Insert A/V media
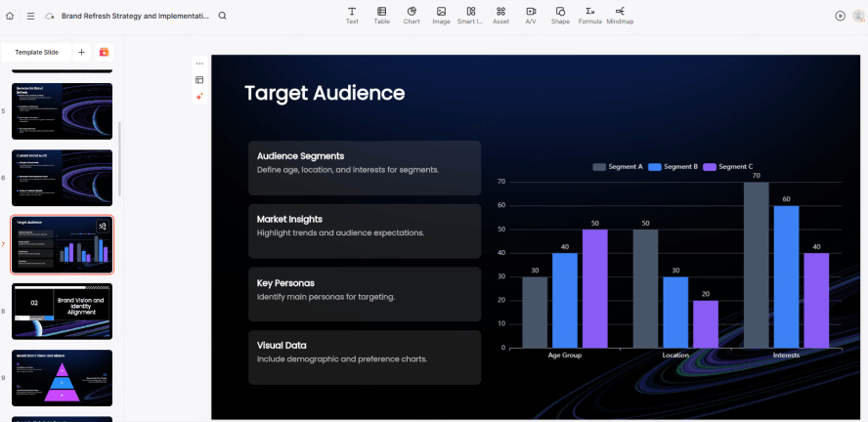Image resolution: width=868 pixels, height=422 pixels. click(531, 16)
